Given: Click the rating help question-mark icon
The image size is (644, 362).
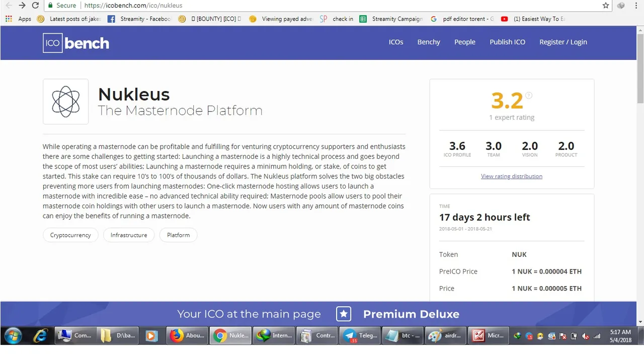Looking at the screenshot, I should click(x=529, y=96).
